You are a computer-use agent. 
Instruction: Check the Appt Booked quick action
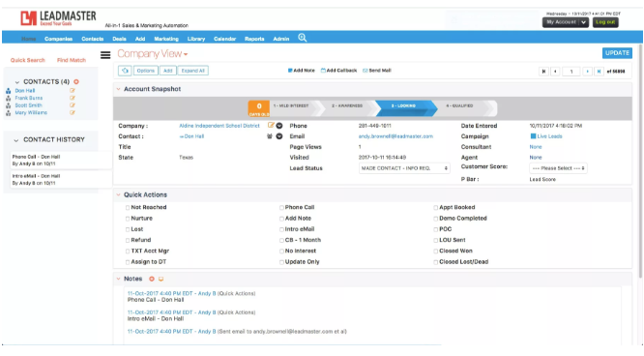[x=436, y=208]
